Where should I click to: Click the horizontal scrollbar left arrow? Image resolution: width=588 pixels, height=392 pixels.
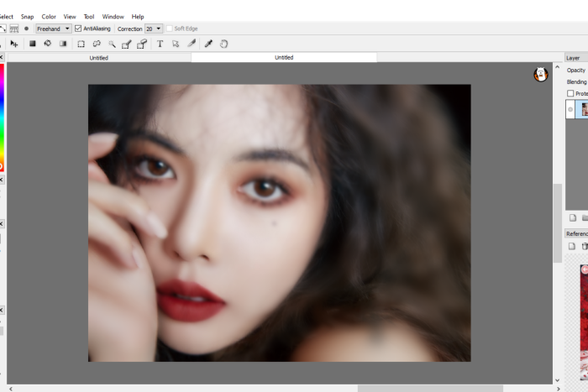[x=10, y=389]
